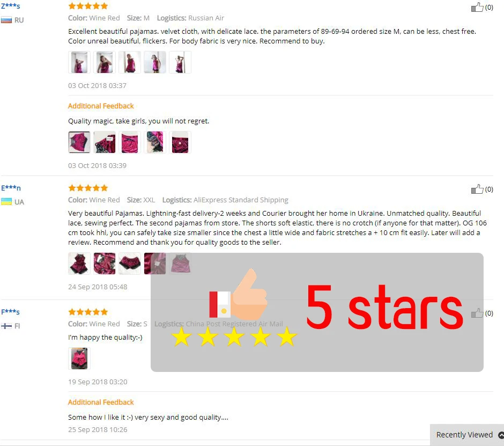Image resolution: width=504 pixels, height=446 pixels.
Task: Open F***s reviewer profile link
Action: (x=10, y=312)
